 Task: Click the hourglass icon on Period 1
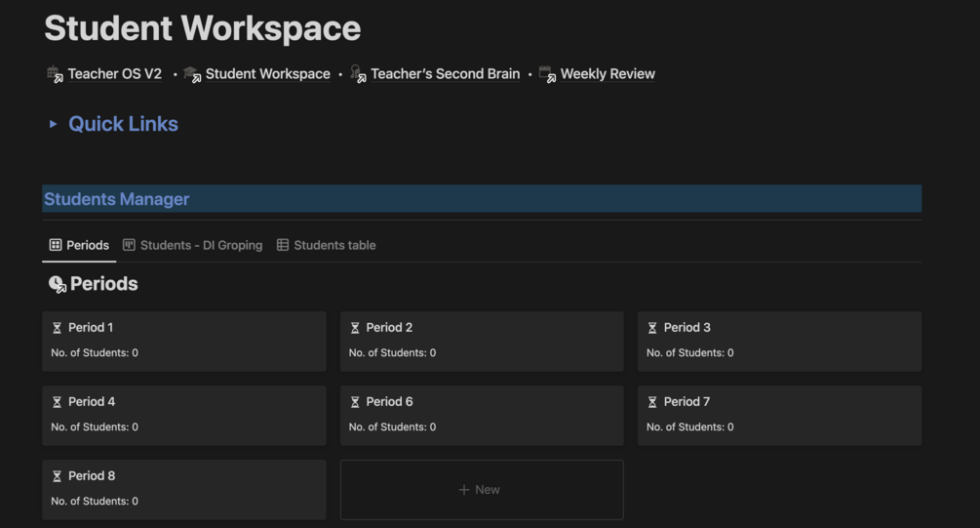click(x=58, y=328)
